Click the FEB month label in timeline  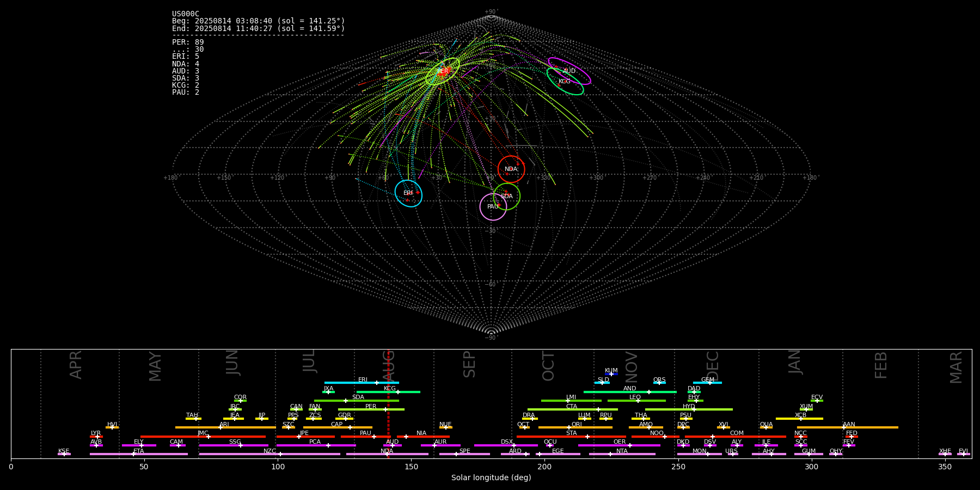point(881,365)
